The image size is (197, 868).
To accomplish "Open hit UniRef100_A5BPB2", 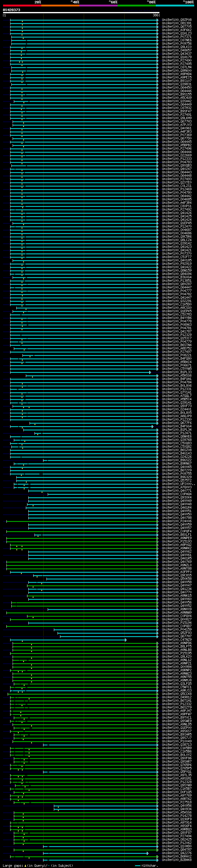I will tap(177, 145).
